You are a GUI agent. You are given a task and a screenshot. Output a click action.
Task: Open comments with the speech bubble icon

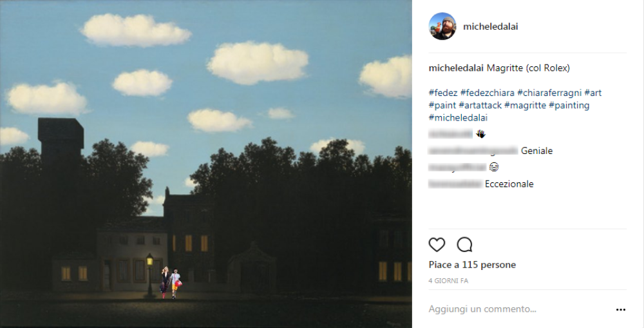464,245
